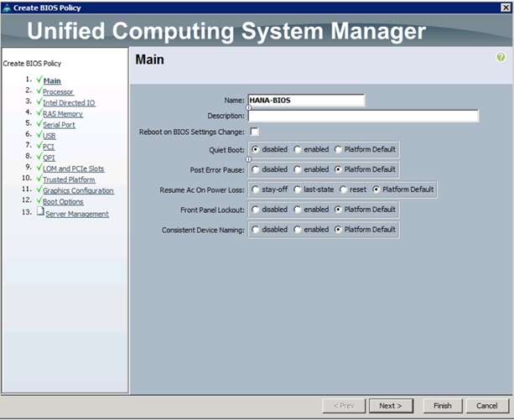Open the RAS Memory step
The height and width of the screenshot is (420, 514).
point(63,114)
